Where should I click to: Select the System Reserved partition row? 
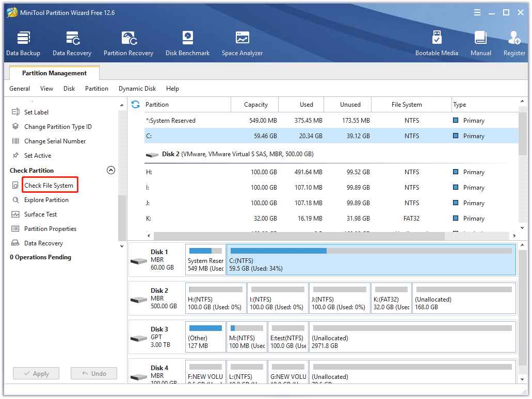[x=331, y=120]
